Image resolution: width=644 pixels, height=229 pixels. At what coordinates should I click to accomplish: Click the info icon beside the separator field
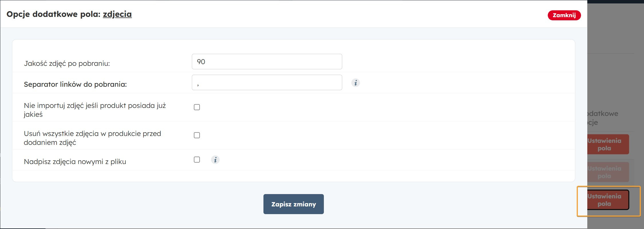point(355,83)
